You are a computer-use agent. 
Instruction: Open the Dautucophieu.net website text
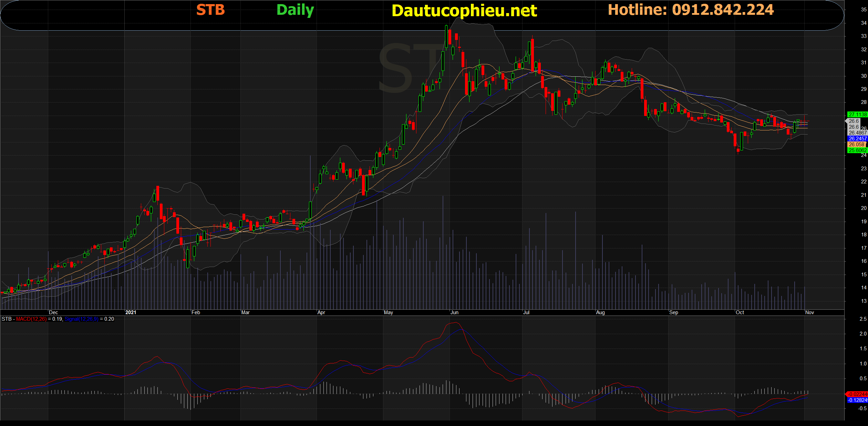click(x=464, y=11)
